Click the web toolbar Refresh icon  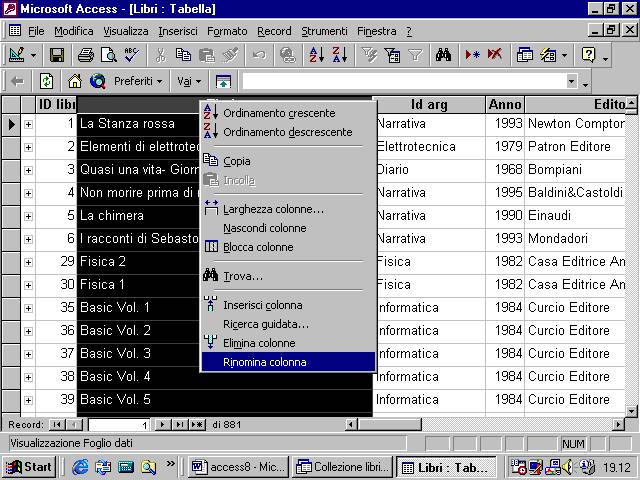coord(46,81)
